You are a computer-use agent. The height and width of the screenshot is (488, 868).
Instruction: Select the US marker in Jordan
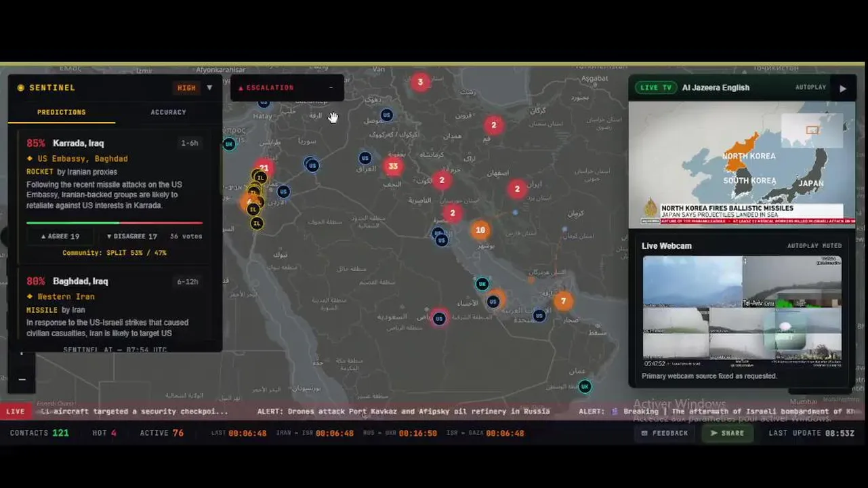284,192
